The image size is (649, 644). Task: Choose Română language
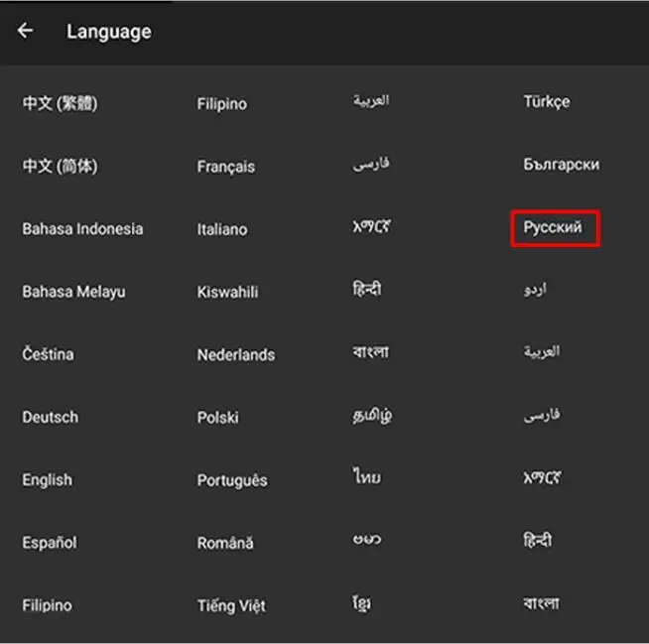point(225,543)
